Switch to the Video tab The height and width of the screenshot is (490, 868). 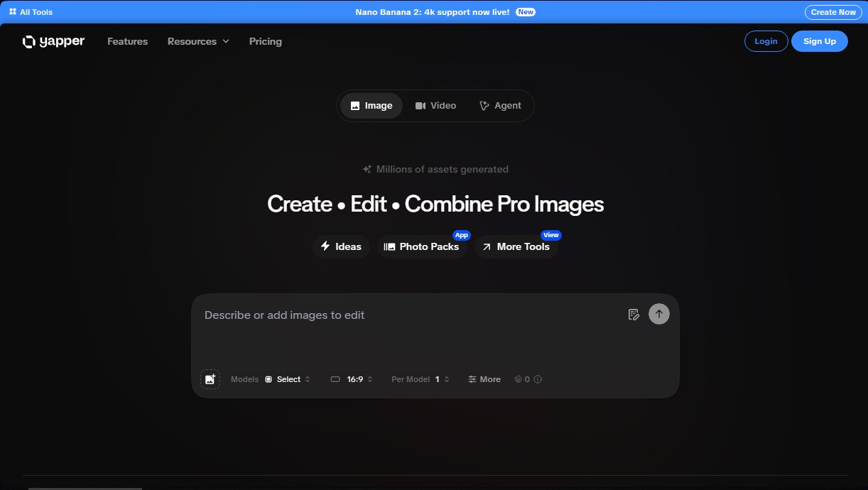[435, 106]
